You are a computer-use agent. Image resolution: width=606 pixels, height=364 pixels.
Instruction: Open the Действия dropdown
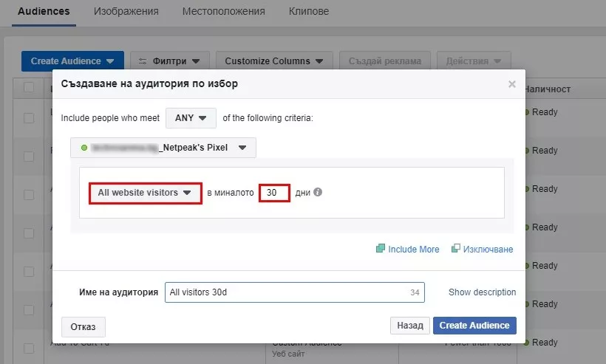(x=474, y=61)
